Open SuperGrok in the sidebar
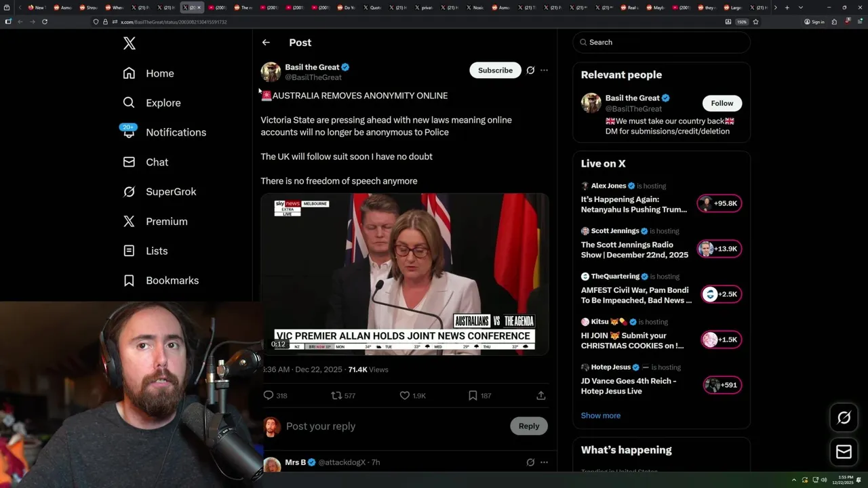Image resolution: width=868 pixels, height=488 pixels. [159, 192]
